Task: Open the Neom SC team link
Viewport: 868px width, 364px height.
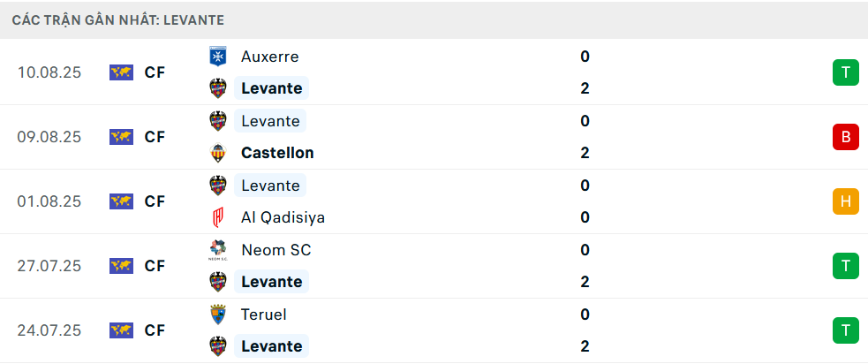Action: 275,250
